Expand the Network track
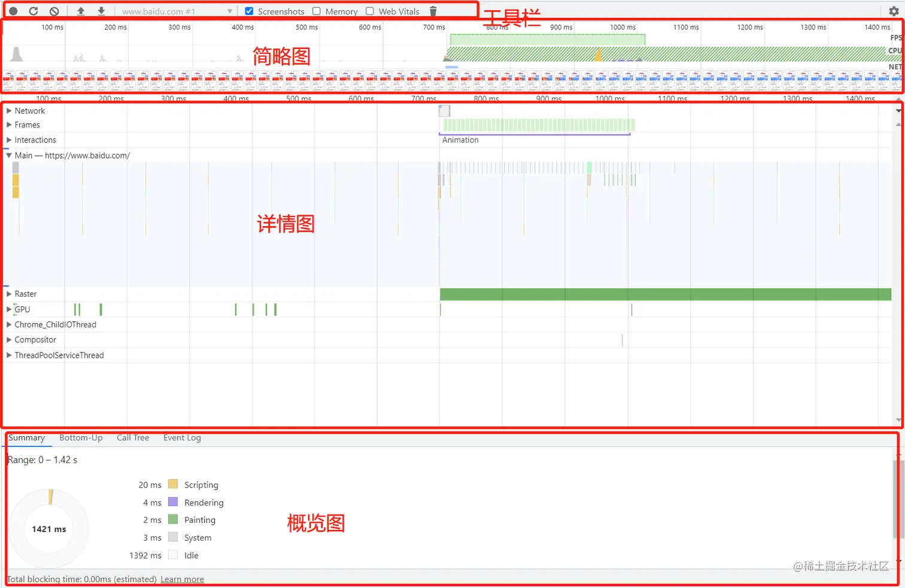 pos(9,111)
